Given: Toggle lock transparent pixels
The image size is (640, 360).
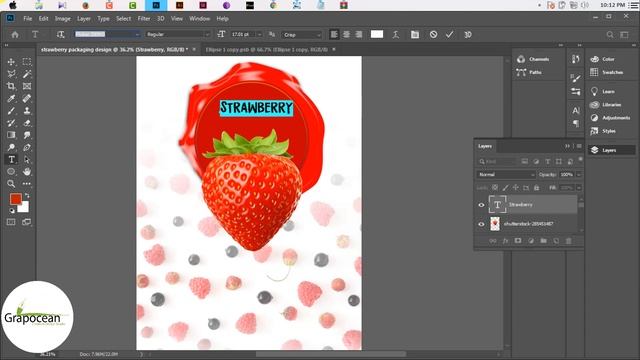Looking at the screenshot, I should tap(495, 188).
